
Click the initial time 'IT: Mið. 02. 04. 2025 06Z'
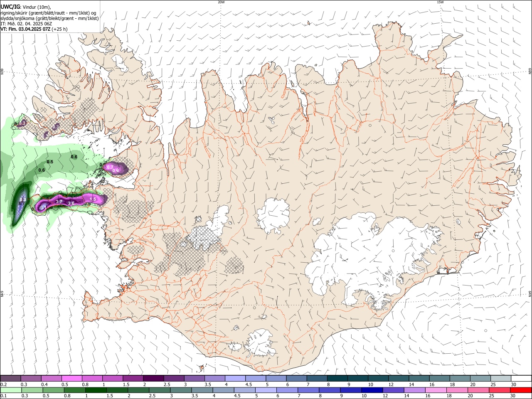[26, 24]
